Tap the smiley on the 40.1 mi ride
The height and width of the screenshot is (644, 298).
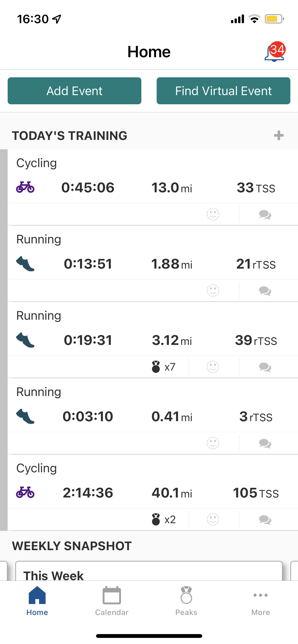click(213, 519)
